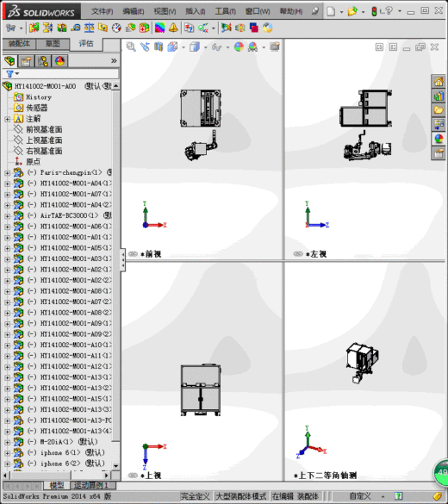The image size is (448, 504).
Task: Click the design tree vertical scrollbar down arrow
Action: pyautogui.click(x=115, y=465)
